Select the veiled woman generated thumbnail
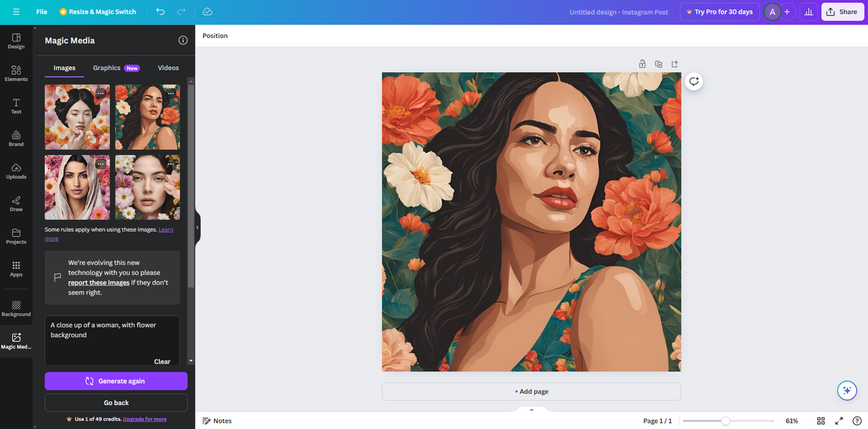The image size is (868, 429). [x=77, y=187]
